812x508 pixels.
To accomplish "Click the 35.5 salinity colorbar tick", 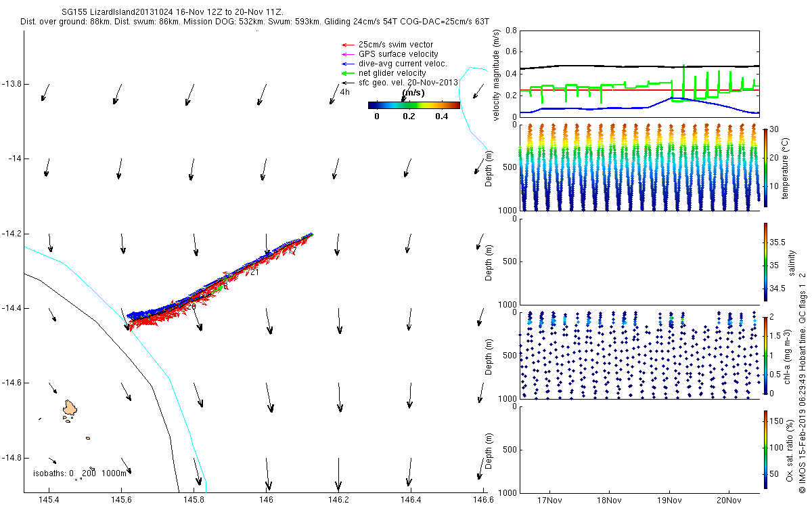I will [x=777, y=242].
